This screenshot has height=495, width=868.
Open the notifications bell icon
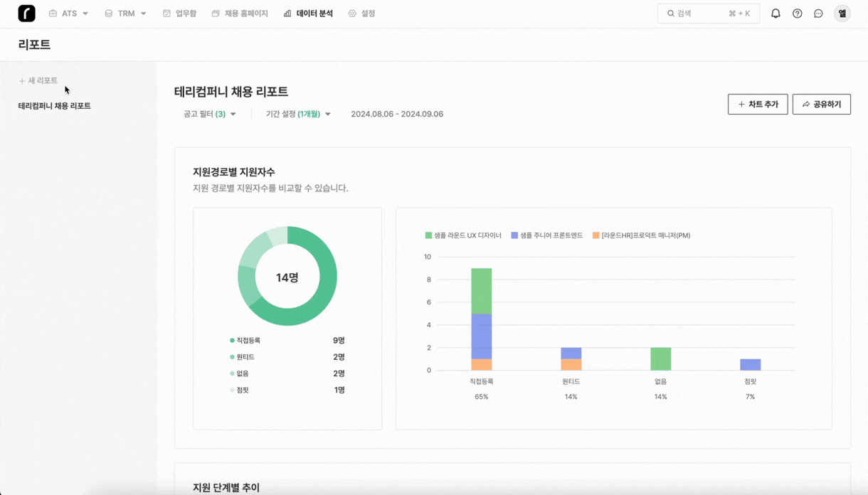coord(776,14)
